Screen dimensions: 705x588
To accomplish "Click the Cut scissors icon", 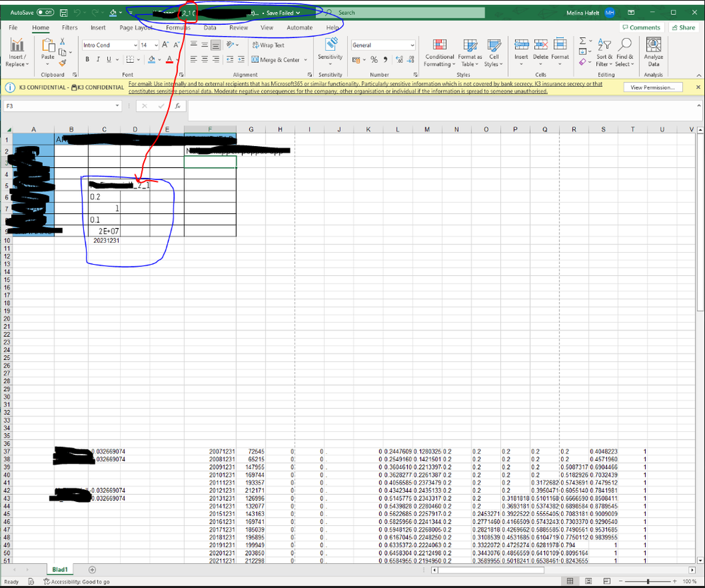I will tap(63, 42).
